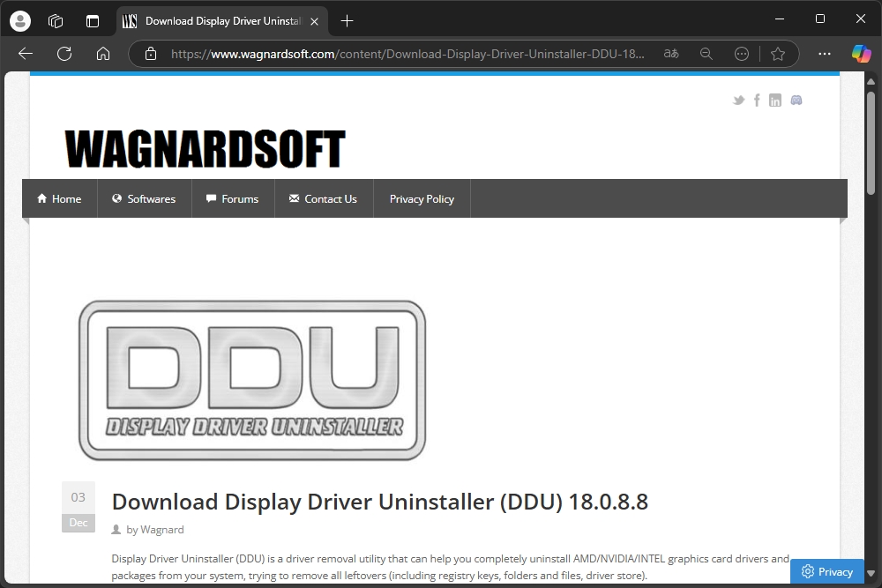The height and width of the screenshot is (588, 882).
Task: Open the Privacy Policy page
Action: point(422,199)
